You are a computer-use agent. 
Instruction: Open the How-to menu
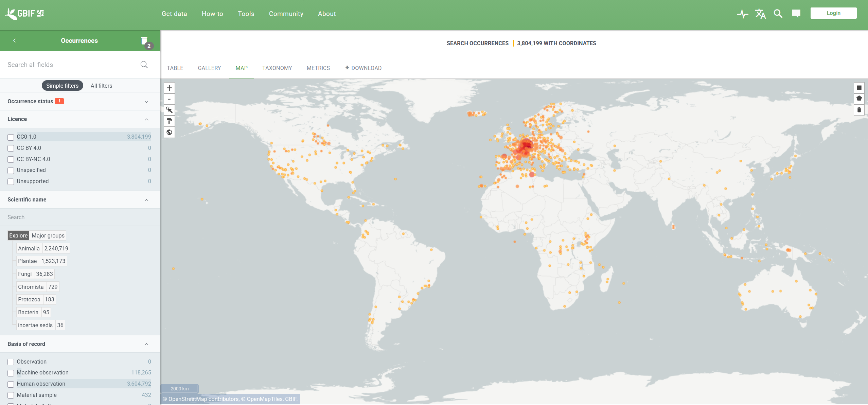tap(212, 14)
